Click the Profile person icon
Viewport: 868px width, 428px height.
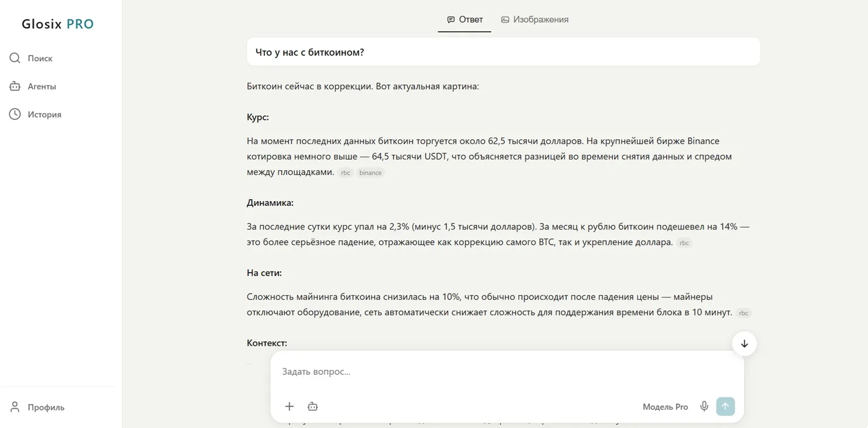click(x=15, y=406)
